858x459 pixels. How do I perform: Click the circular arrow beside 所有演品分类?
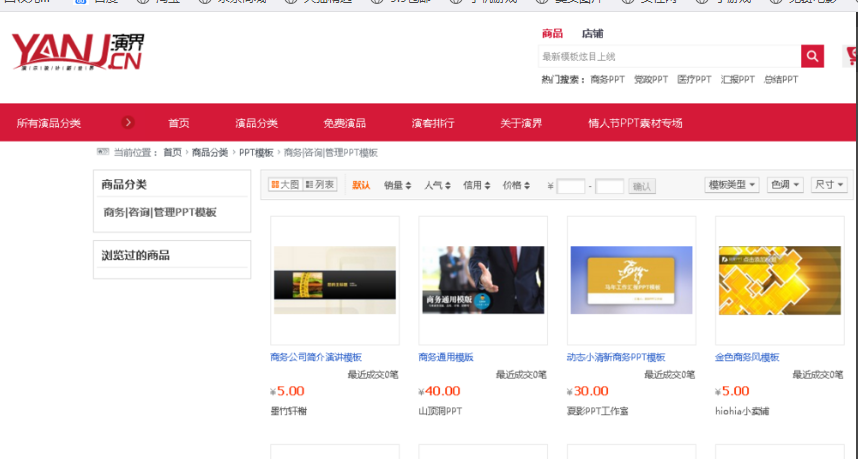(128, 123)
